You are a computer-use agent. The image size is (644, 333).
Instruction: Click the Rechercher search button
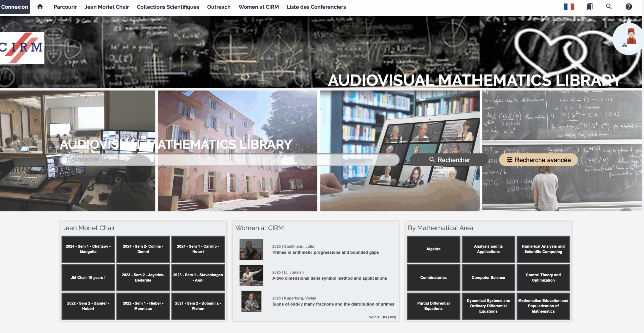click(449, 160)
